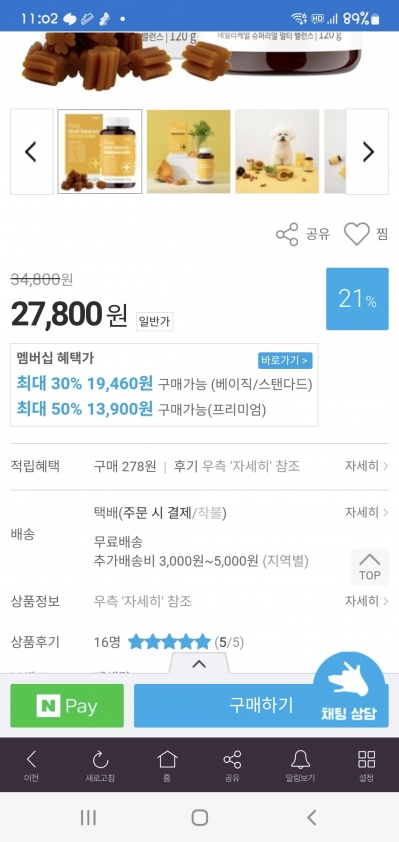Jump to top with TOP button
Image resolution: width=399 pixels, height=842 pixels.
(369, 567)
